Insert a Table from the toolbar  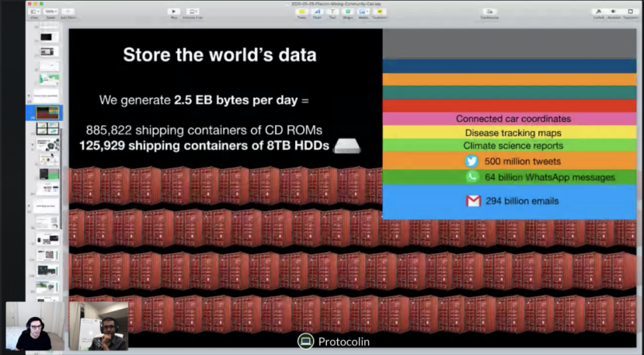pyautogui.click(x=302, y=12)
